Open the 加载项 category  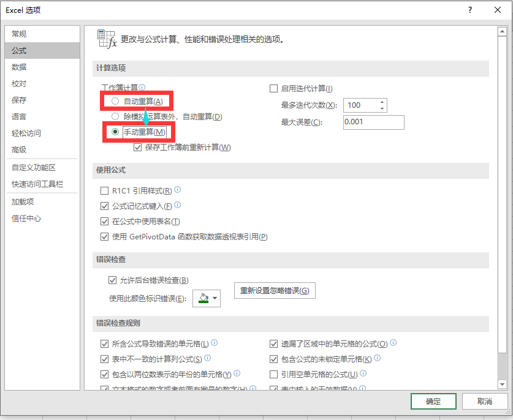(x=42, y=202)
